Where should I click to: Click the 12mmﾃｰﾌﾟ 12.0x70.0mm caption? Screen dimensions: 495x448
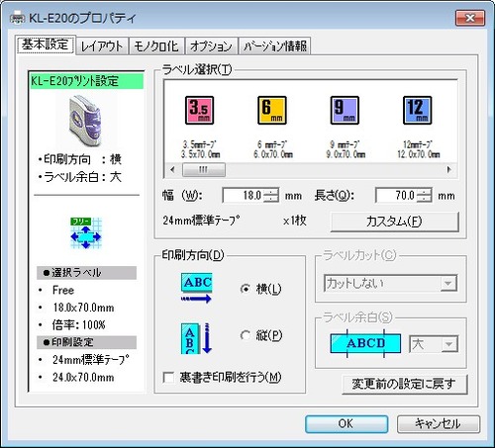point(419,149)
